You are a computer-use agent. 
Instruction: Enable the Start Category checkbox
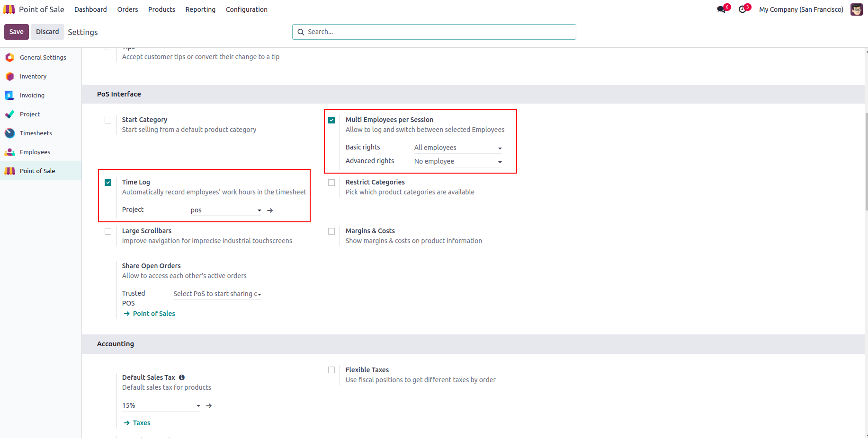coord(108,120)
